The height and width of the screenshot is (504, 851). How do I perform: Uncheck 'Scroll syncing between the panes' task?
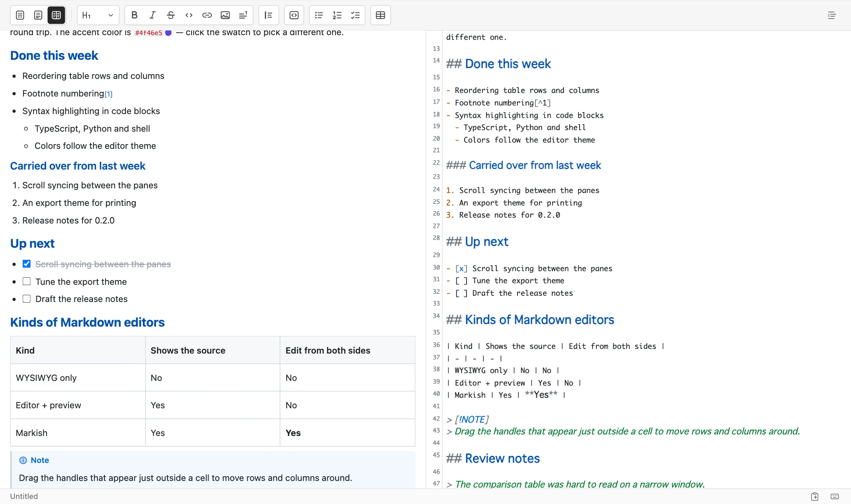tap(27, 264)
